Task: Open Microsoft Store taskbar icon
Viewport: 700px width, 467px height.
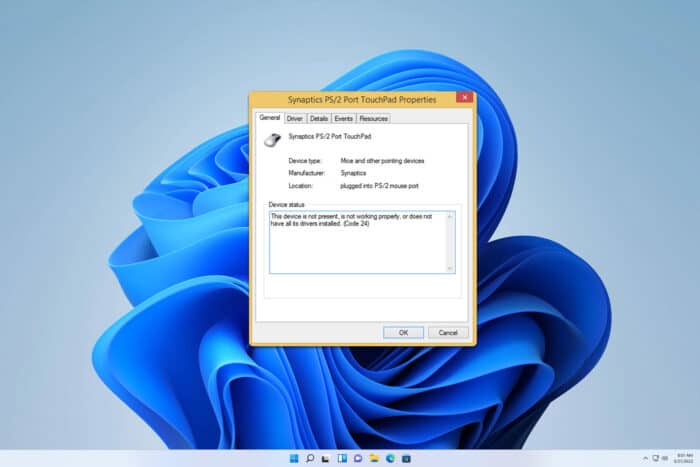Action: click(406, 459)
